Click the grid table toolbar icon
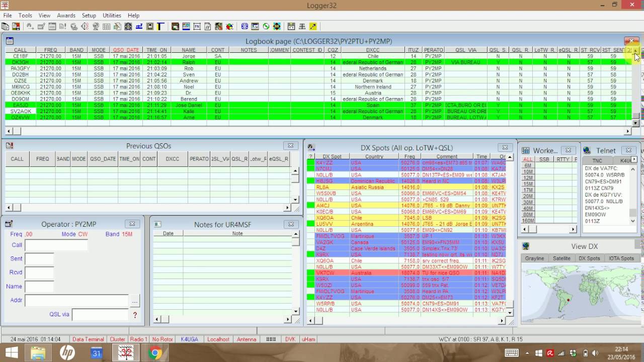The image size is (644, 362). [106, 26]
